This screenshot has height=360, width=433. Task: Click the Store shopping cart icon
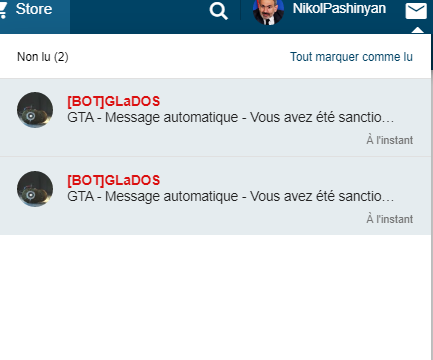click(3, 9)
